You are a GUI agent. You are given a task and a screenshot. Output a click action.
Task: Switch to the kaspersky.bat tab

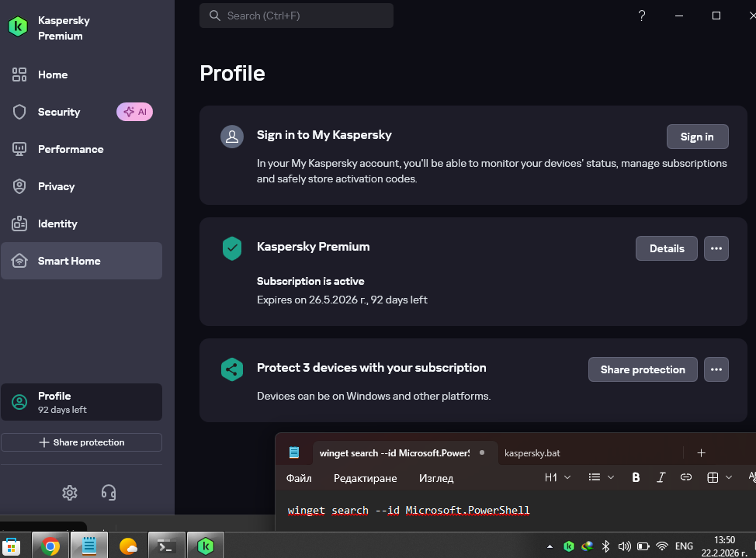532,452
